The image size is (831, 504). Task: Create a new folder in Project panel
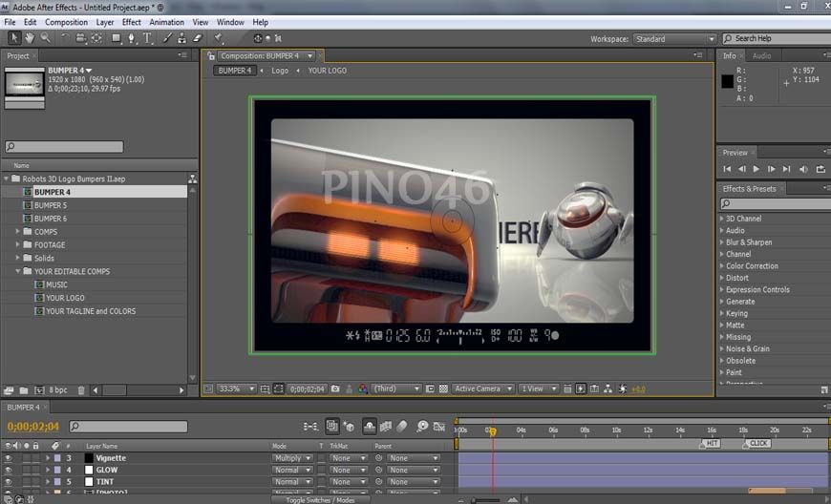point(24,390)
